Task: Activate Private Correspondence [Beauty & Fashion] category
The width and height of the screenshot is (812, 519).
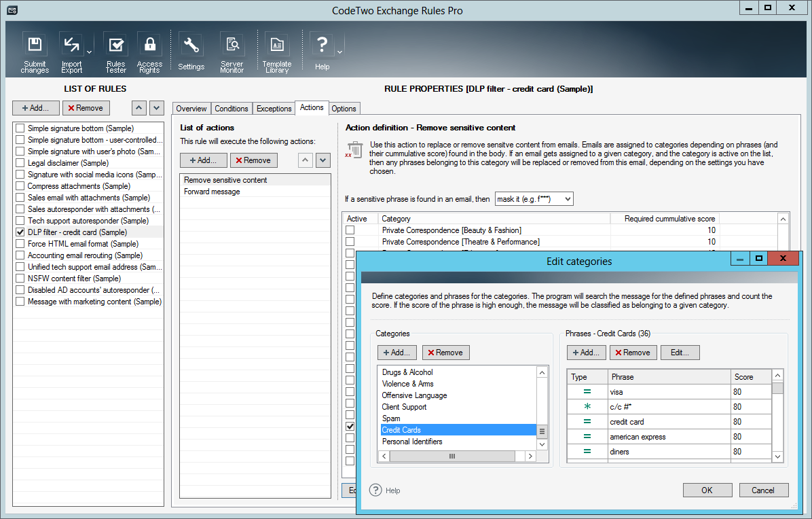Action: tap(350, 230)
